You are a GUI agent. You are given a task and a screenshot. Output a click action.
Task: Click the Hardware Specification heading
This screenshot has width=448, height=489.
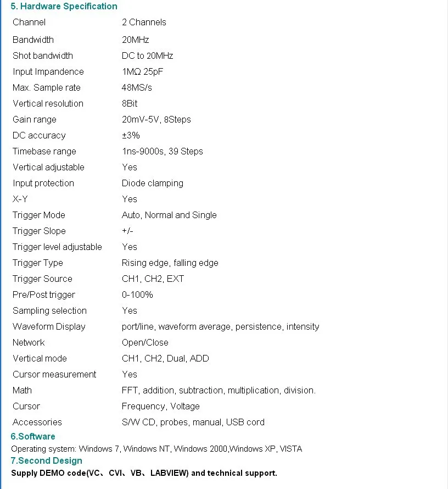click(x=64, y=6)
